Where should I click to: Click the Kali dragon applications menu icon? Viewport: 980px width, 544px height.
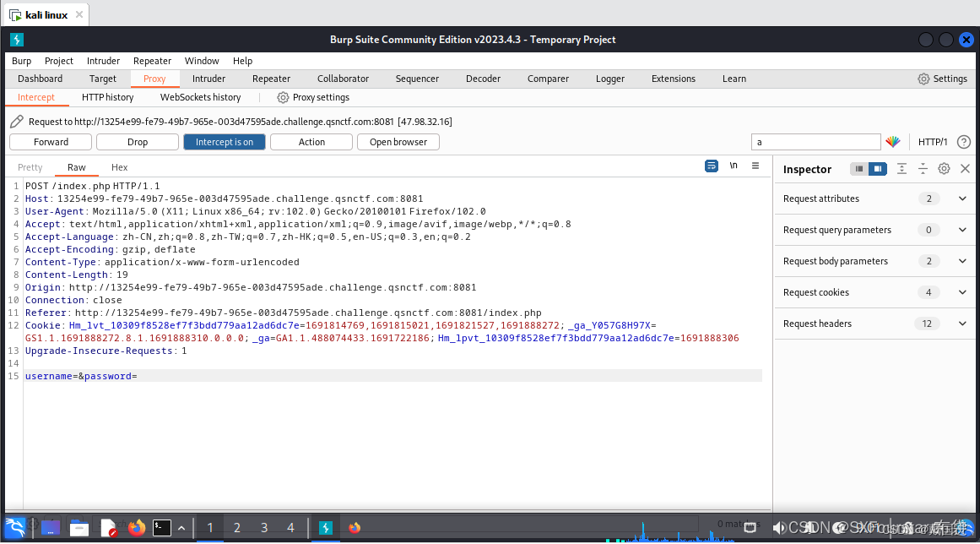pyautogui.click(x=15, y=528)
